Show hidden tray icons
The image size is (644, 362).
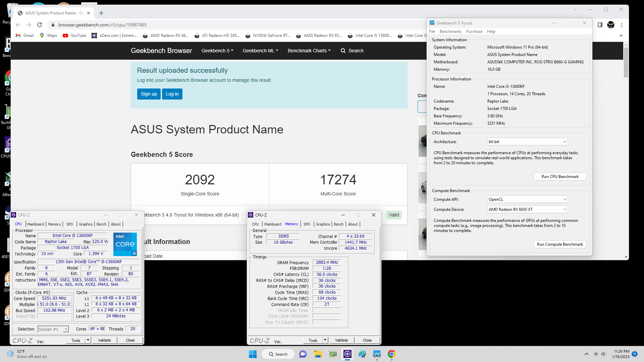586,354
